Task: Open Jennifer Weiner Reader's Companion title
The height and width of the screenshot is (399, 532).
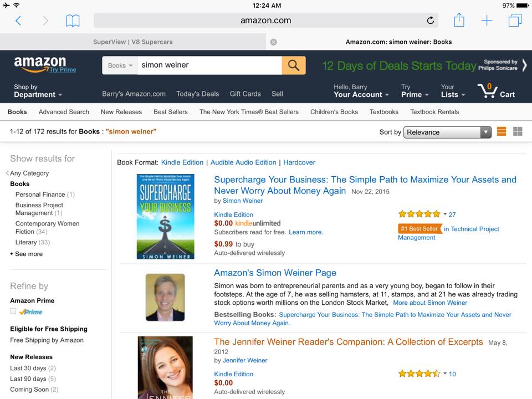Action: coord(348,342)
